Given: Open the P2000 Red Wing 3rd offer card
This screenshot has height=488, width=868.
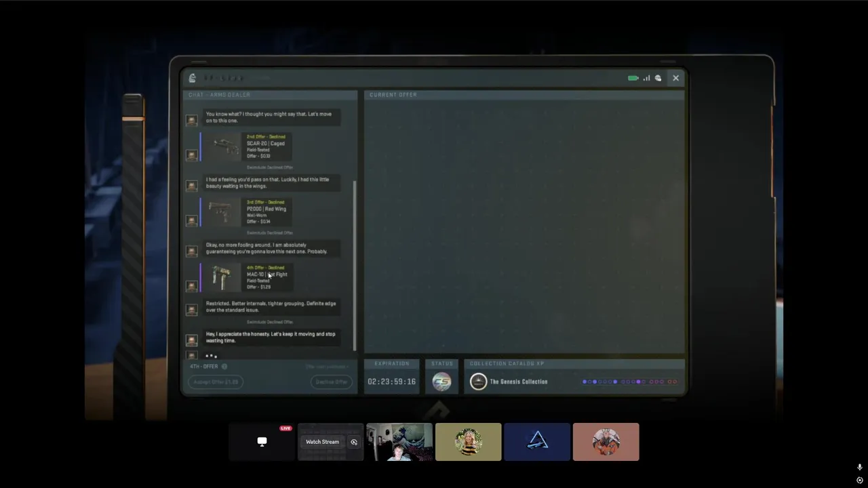Looking at the screenshot, I should [247, 211].
